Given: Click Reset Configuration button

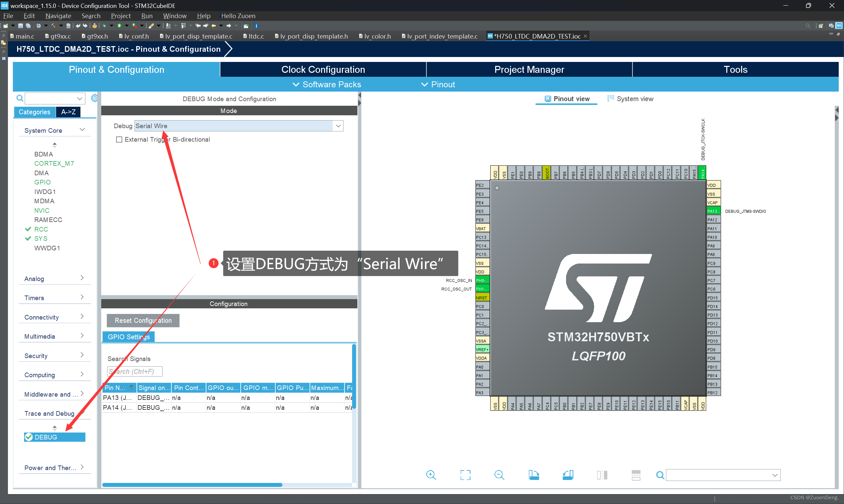Looking at the screenshot, I should (x=143, y=321).
